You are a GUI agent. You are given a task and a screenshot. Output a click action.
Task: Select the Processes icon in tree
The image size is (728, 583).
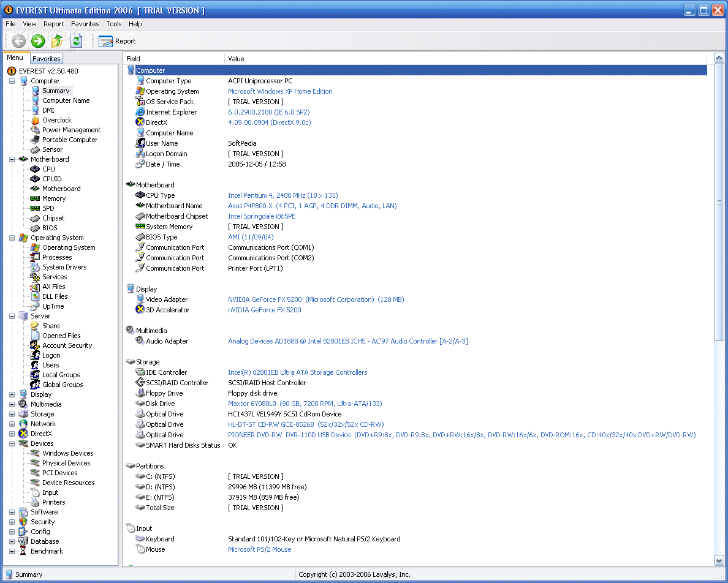[x=35, y=257]
